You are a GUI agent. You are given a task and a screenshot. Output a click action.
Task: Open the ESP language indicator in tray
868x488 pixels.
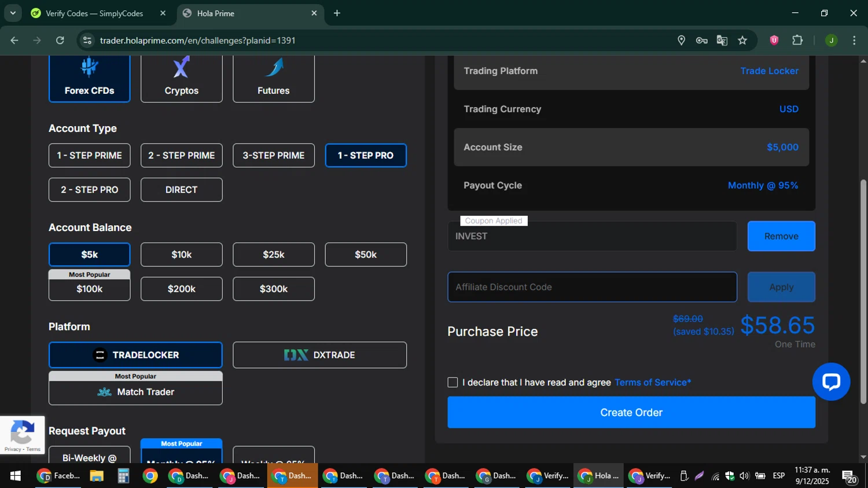point(779,476)
